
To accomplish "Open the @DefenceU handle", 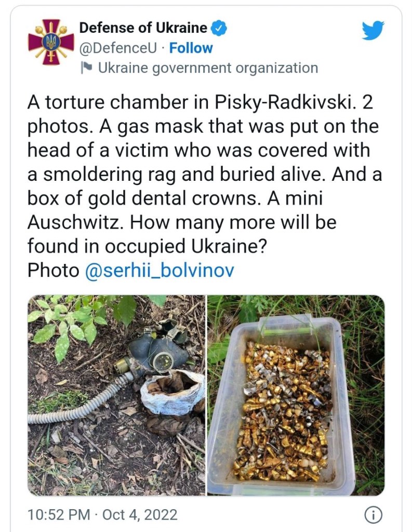I will coord(118,48).
